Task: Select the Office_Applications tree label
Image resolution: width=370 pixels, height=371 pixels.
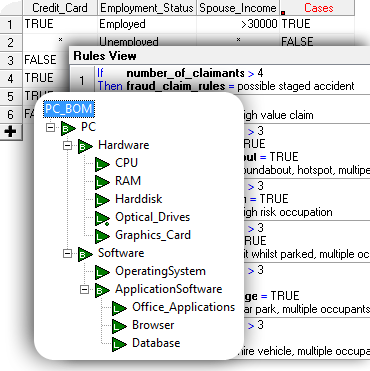Action: pyautogui.click(x=184, y=307)
